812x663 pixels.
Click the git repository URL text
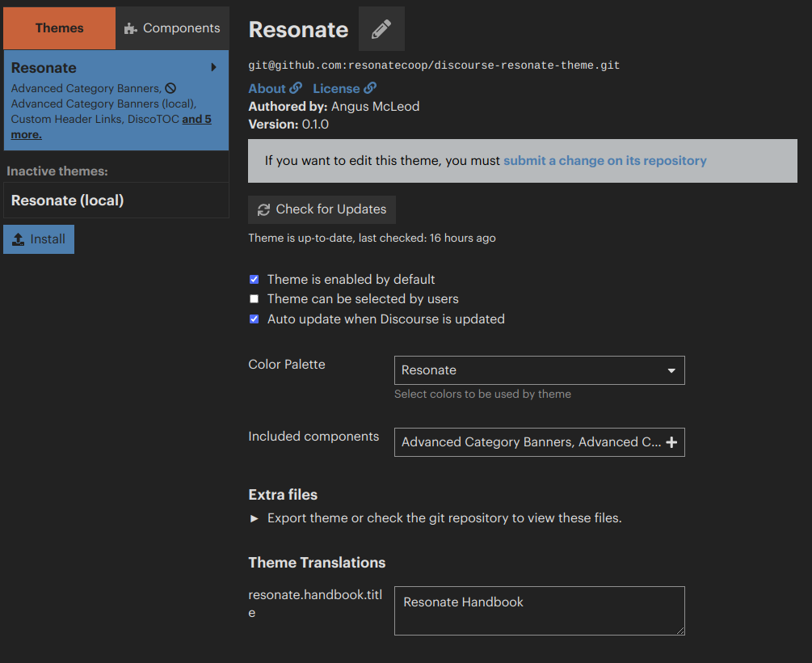click(434, 65)
